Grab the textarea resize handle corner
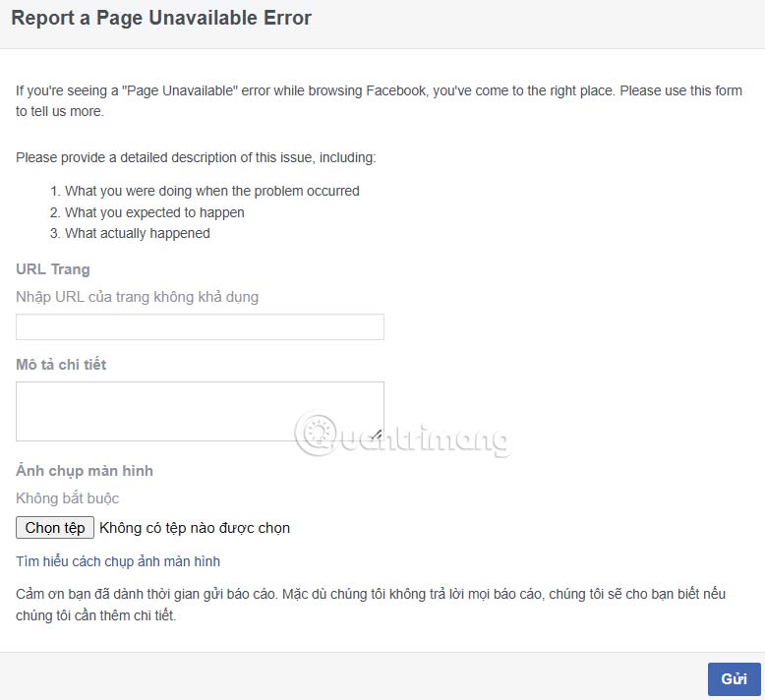The image size is (765, 700). point(377,435)
